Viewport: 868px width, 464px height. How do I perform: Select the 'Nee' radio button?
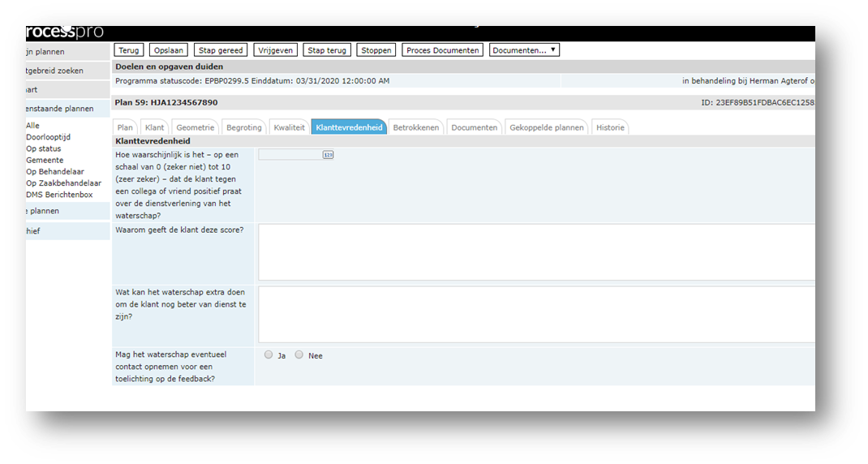[x=299, y=354]
